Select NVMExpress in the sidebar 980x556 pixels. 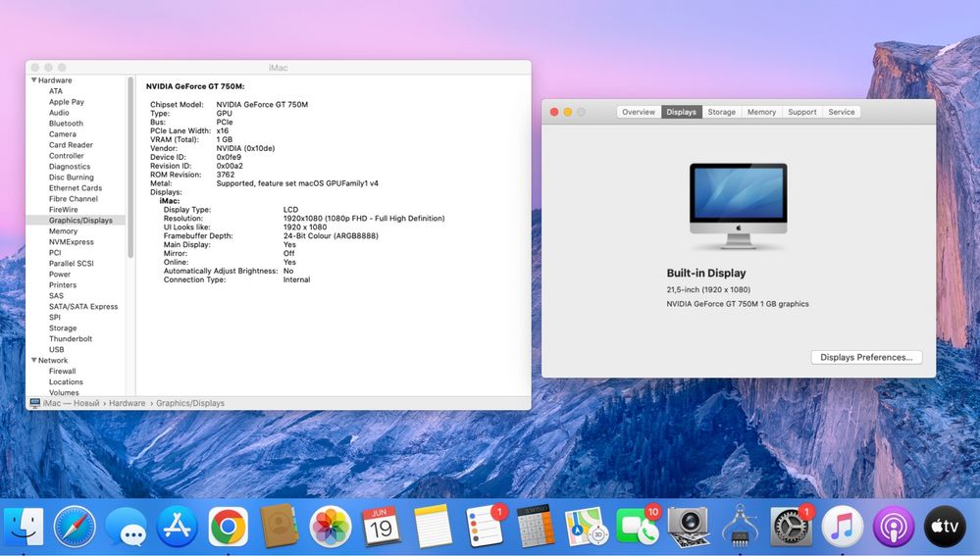[72, 242]
